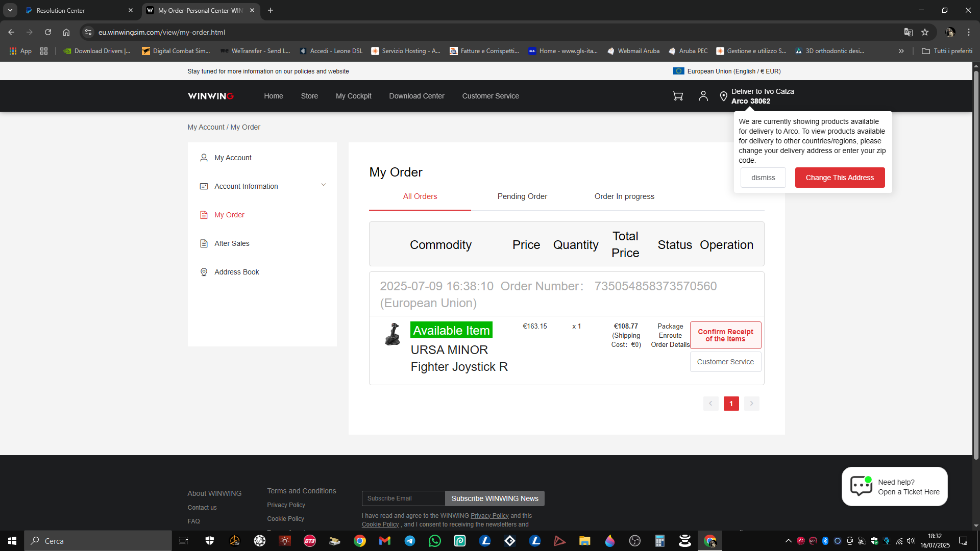Screen dimensions: 980x551
Task: Go to Home in the navigation
Action: click(274, 96)
